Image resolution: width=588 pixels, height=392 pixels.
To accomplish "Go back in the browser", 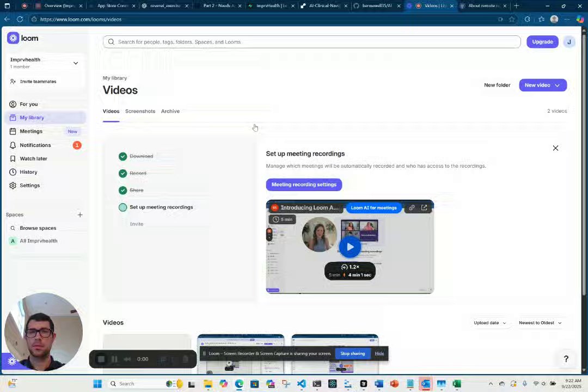I will pos(7,19).
